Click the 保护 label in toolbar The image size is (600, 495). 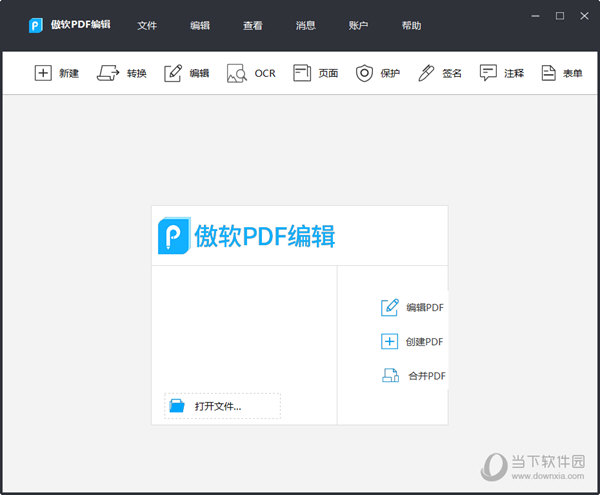pos(390,73)
